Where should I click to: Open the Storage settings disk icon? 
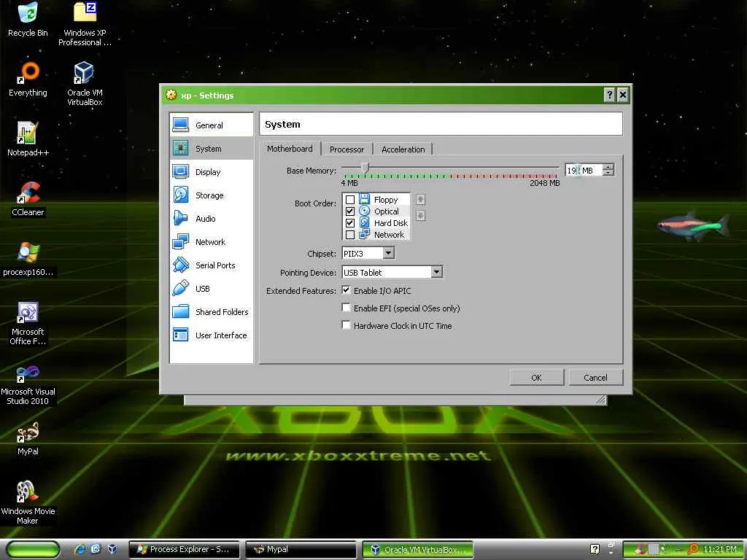click(x=181, y=195)
